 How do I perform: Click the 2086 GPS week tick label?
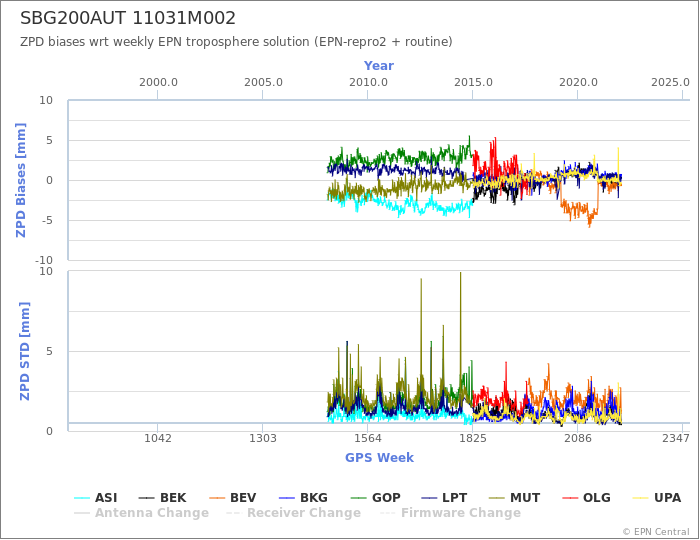[x=578, y=438]
